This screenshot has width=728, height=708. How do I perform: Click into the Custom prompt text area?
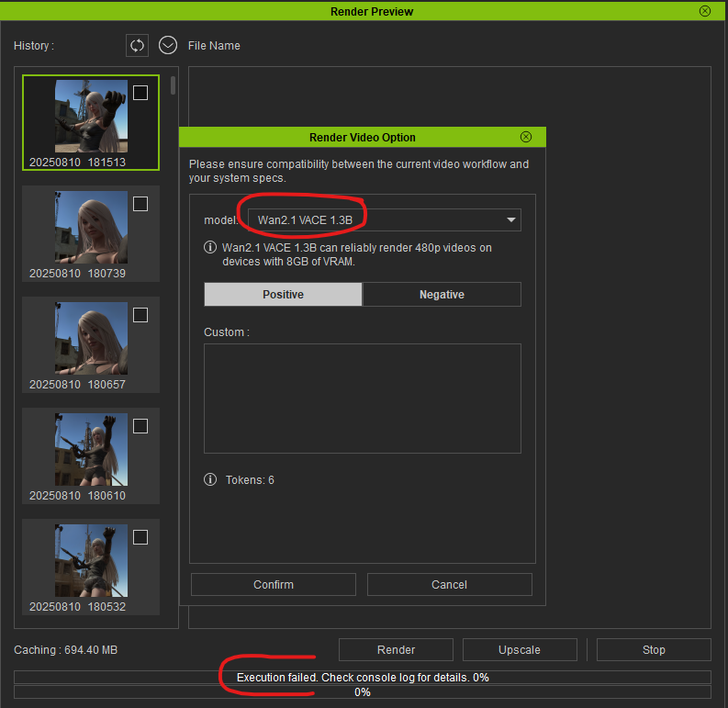[362, 399]
